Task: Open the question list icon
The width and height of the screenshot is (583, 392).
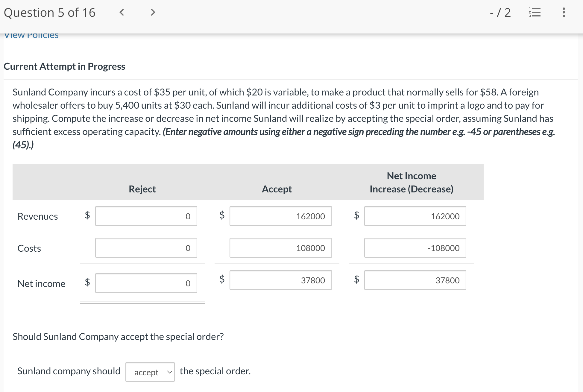Action: click(x=535, y=13)
